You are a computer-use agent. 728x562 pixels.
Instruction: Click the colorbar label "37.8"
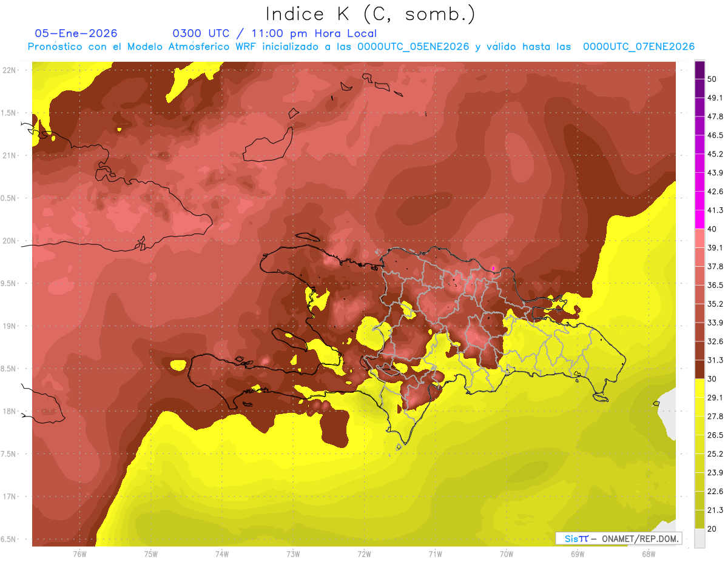pyautogui.click(x=715, y=267)
